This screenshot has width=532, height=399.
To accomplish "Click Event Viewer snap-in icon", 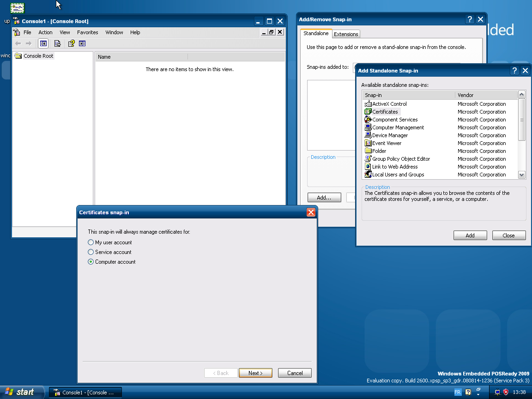I will [368, 143].
